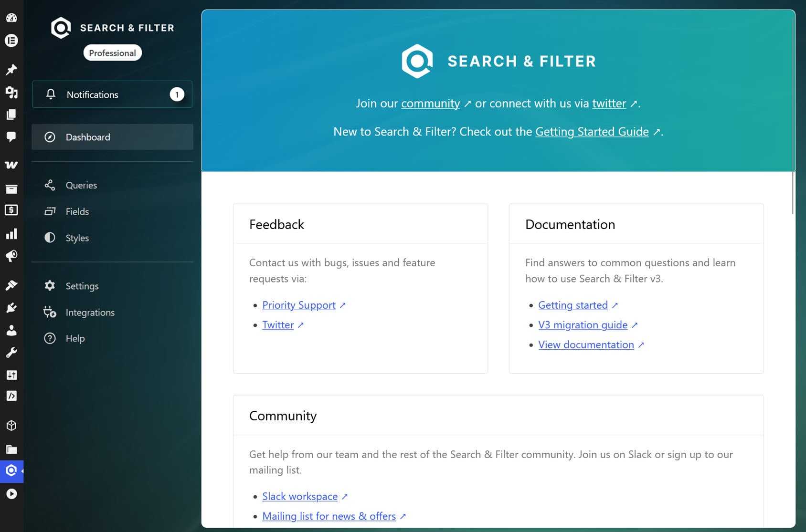The height and width of the screenshot is (532, 806).
Task: Open Mailing list for news & offers link
Action: tap(329, 516)
